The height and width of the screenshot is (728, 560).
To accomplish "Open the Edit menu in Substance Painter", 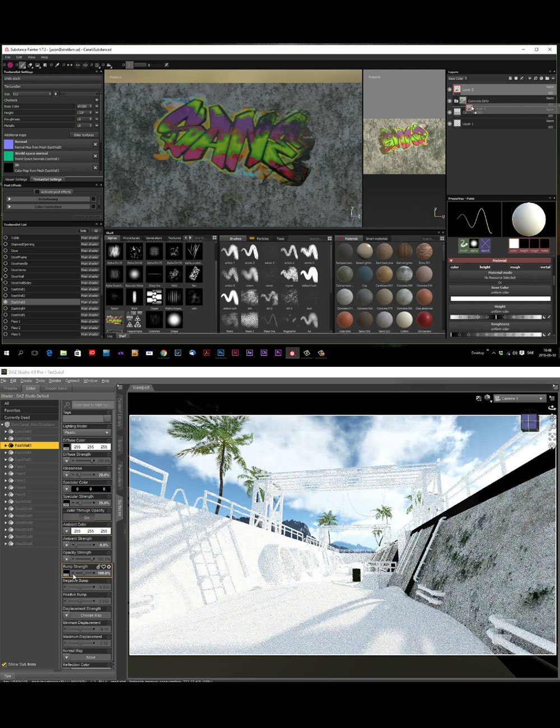I will click(x=19, y=57).
